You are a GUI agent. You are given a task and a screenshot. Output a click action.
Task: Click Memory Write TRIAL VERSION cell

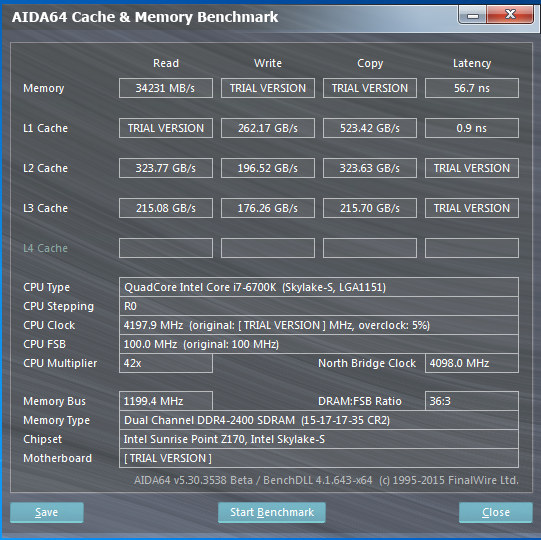(x=268, y=88)
